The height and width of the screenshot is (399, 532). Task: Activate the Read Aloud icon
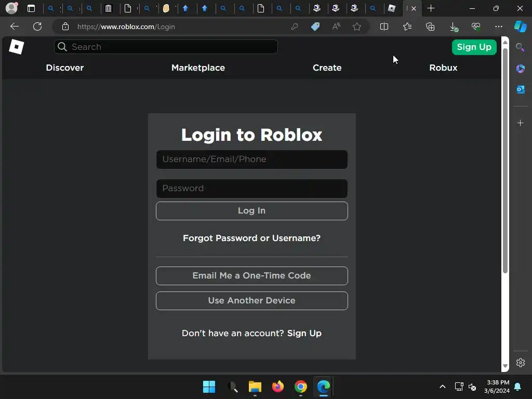[336, 26]
